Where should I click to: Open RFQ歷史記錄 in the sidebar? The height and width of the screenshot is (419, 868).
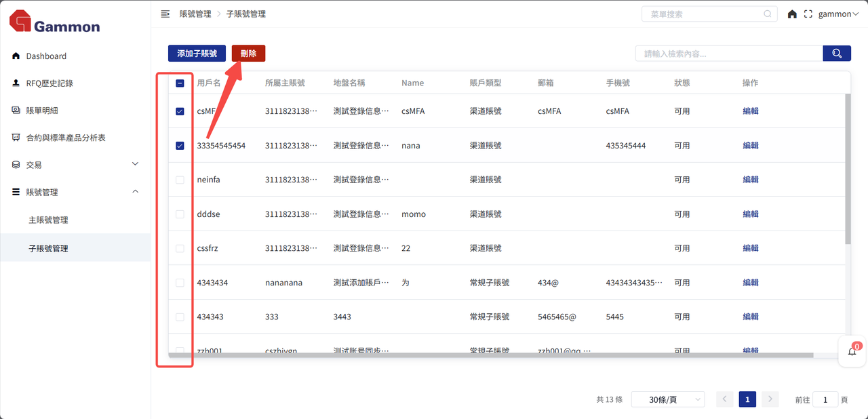click(x=50, y=83)
